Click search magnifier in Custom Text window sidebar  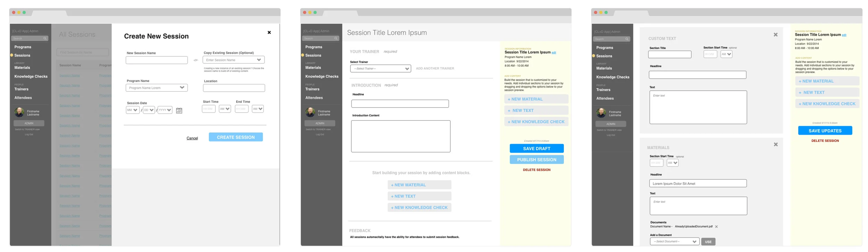[x=627, y=39]
